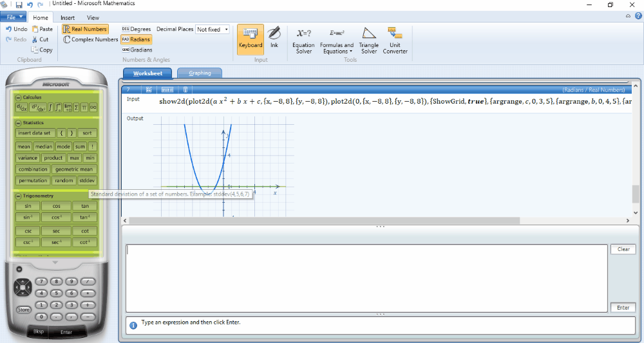Image resolution: width=644 pixels, height=343 pixels.
Task: Click the permutation function button
Action: coord(33,180)
